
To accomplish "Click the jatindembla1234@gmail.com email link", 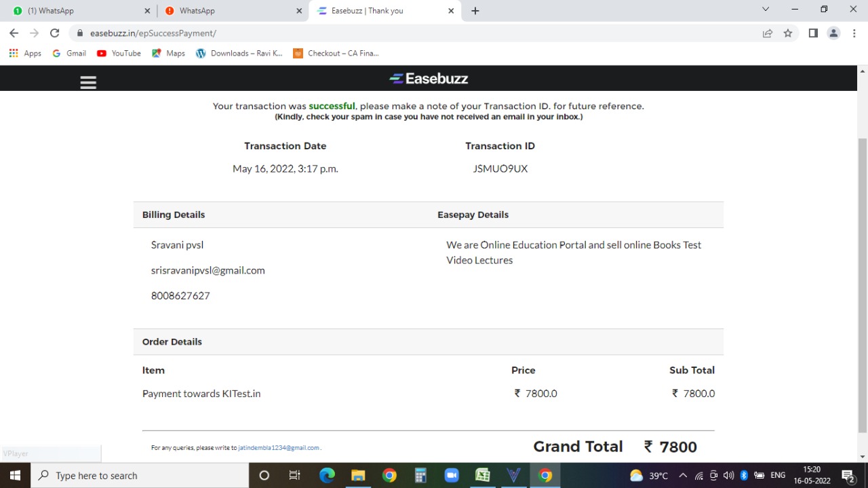I will click(x=279, y=448).
